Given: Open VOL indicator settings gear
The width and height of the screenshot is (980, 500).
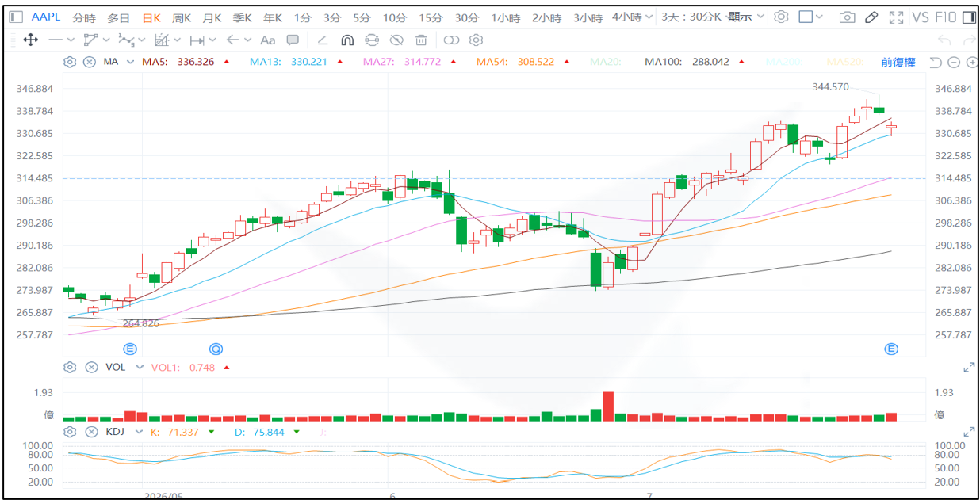Looking at the screenshot, I should click(70, 368).
